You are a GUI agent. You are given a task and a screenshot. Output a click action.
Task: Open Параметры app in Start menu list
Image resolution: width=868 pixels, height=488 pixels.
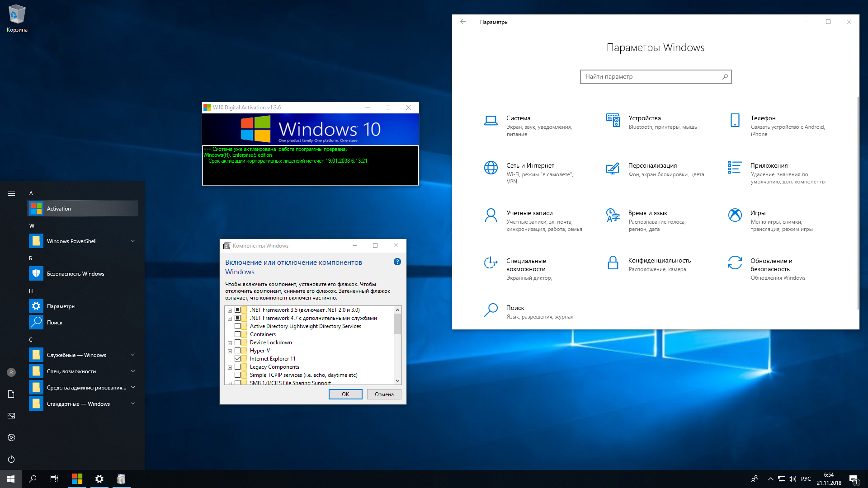pyautogui.click(x=83, y=306)
